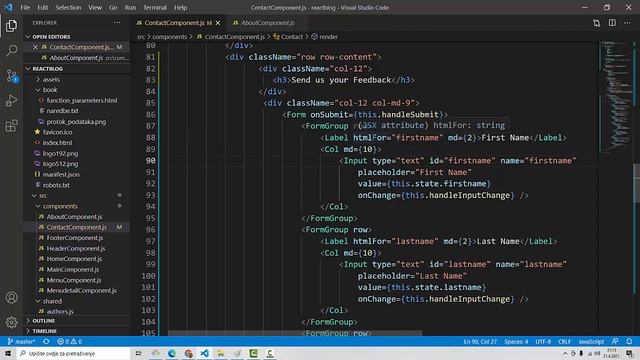This screenshot has width=640, height=360.
Task: Open function_parameters.html file
Action: 82,100
